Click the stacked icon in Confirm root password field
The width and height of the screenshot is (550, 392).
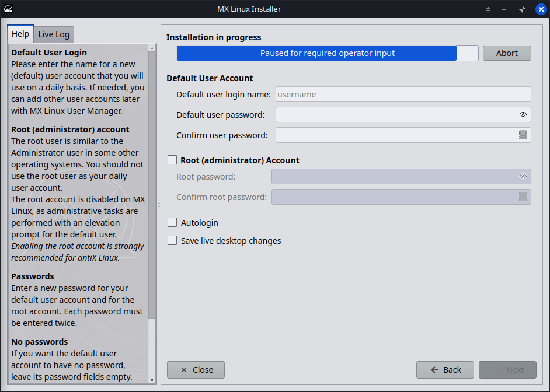tap(523, 197)
